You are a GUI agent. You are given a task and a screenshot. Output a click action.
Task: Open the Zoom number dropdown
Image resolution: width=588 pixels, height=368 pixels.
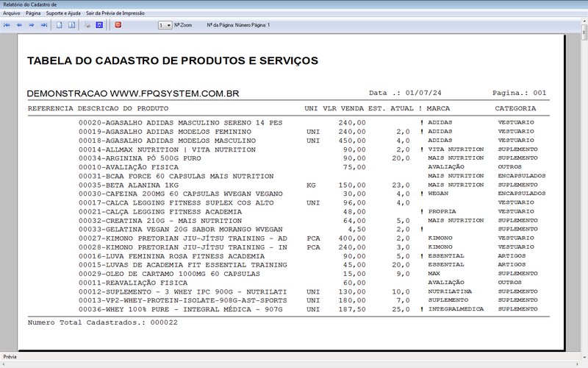(165, 25)
